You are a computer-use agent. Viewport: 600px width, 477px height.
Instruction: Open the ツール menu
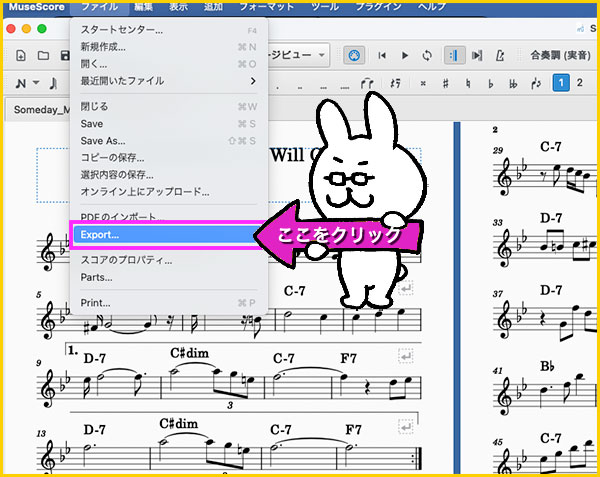[324, 7]
